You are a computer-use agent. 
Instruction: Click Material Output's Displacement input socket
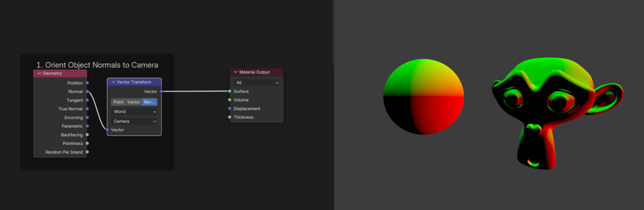[x=229, y=109]
